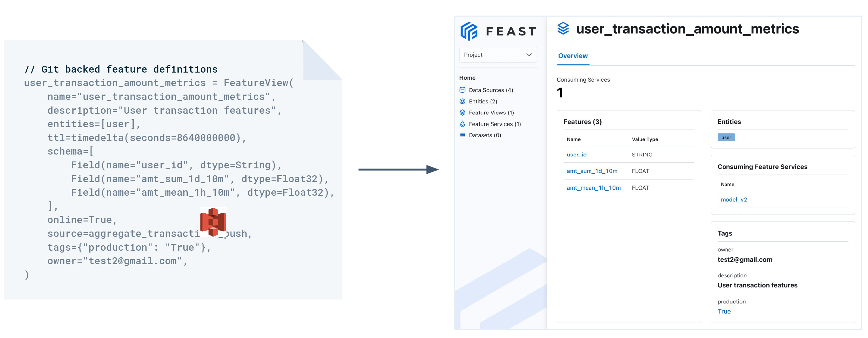Click the user entity badge

tap(726, 137)
